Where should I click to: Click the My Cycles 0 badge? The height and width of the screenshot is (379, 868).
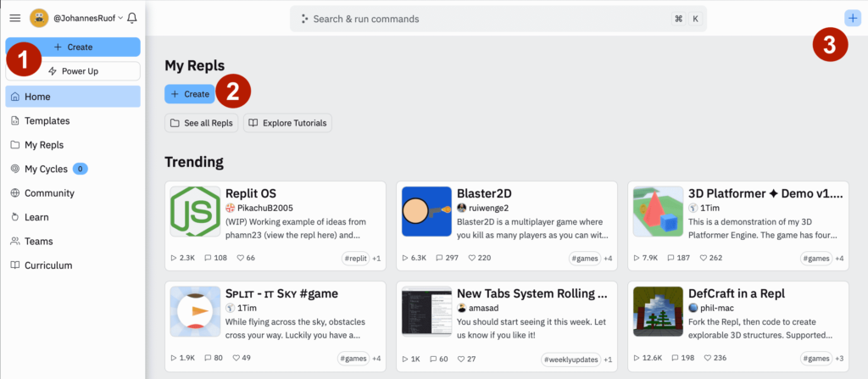[81, 169]
